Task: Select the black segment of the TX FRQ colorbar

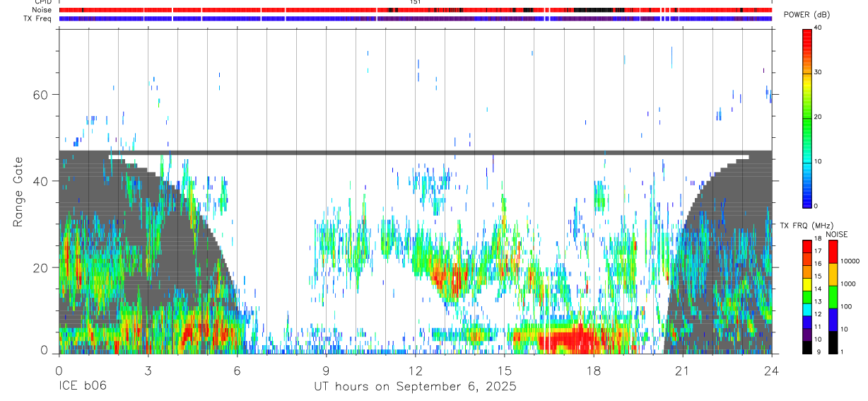Action: (x=807, y=347)
